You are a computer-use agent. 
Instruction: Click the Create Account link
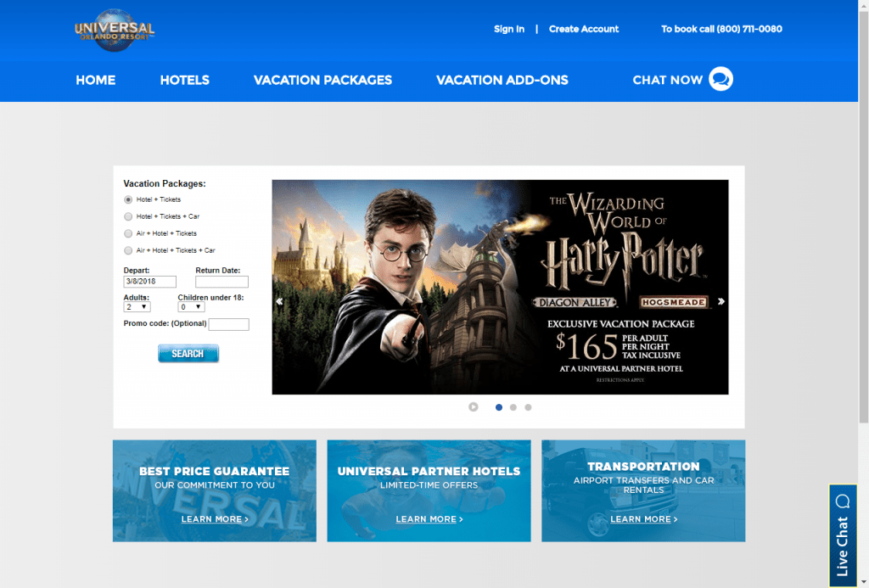click(x=584, y=29)
